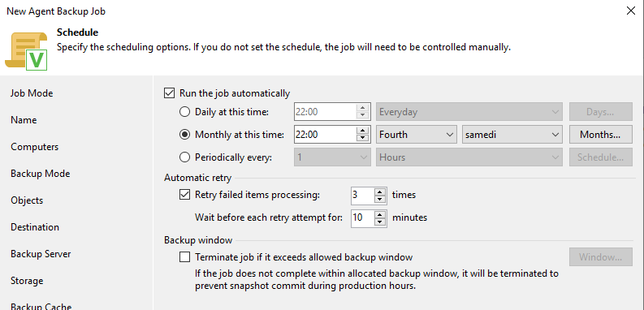Click the Months... button
The height and width of the screenshot is (310, 644).
[x=600, y=134]
